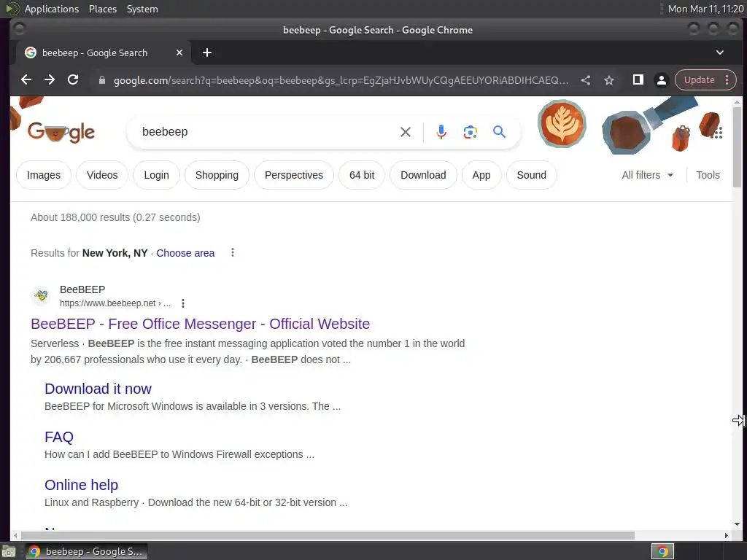Open the latte art doodle image
This screenshot has height=560, width=747.
[562, 123]
